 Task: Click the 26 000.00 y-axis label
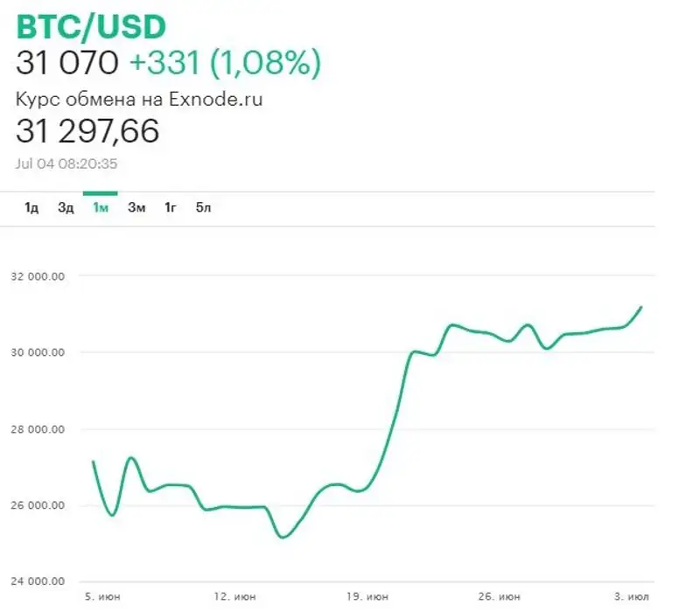(x=37, y=505)
